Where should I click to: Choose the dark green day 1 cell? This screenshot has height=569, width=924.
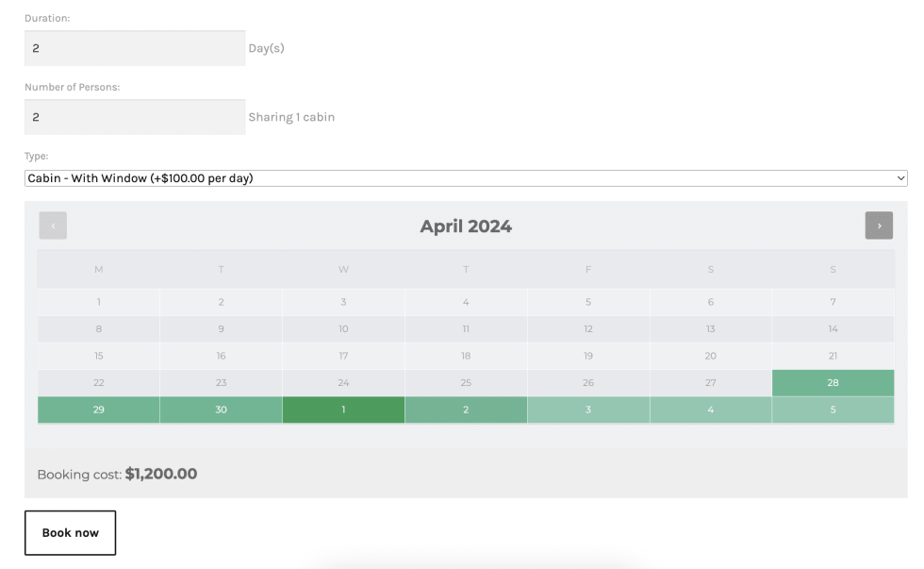343,410
